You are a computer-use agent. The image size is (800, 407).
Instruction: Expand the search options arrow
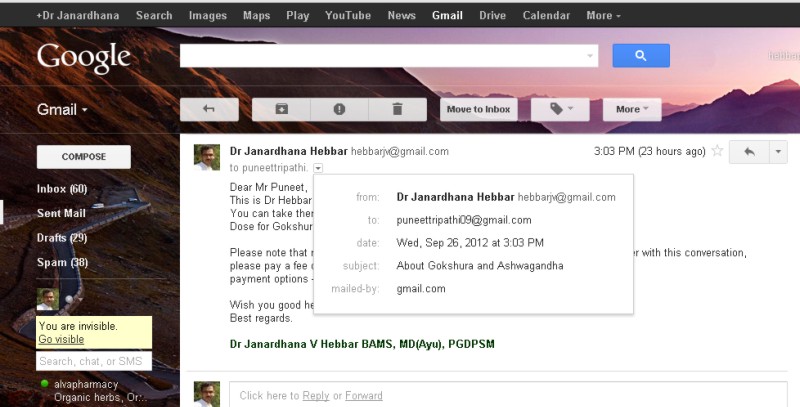pos(590,56)
